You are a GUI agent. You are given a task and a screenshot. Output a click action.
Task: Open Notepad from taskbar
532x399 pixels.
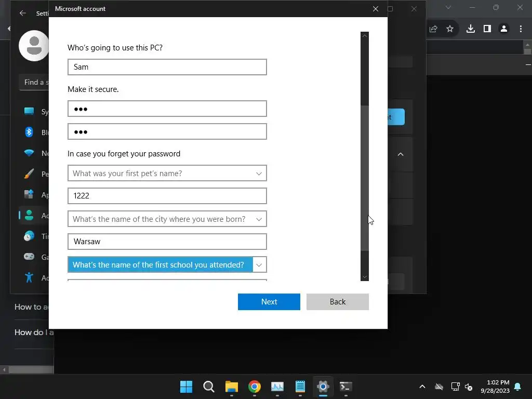click(300, 387)
